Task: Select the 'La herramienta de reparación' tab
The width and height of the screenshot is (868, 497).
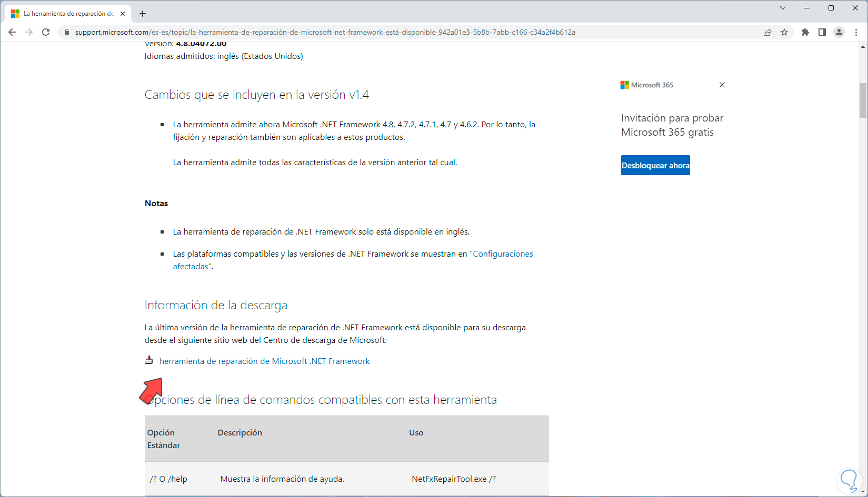Action: (68, 14)
